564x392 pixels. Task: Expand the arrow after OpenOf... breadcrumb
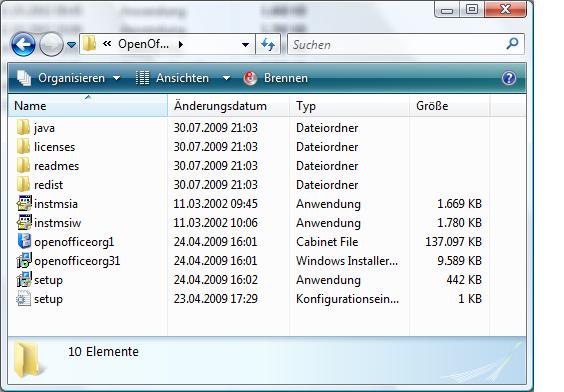tap(181, 44)
